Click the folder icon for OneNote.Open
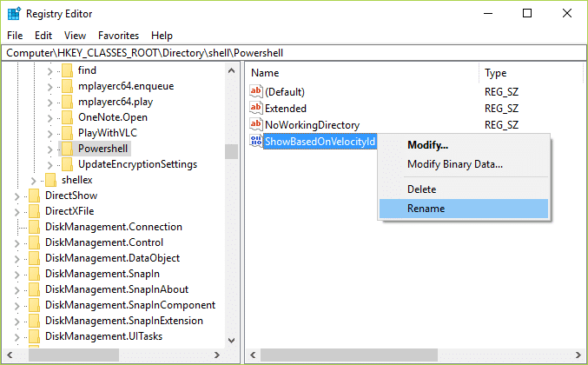588x365 pixels. pyautogui.click(x=67, y=117)
